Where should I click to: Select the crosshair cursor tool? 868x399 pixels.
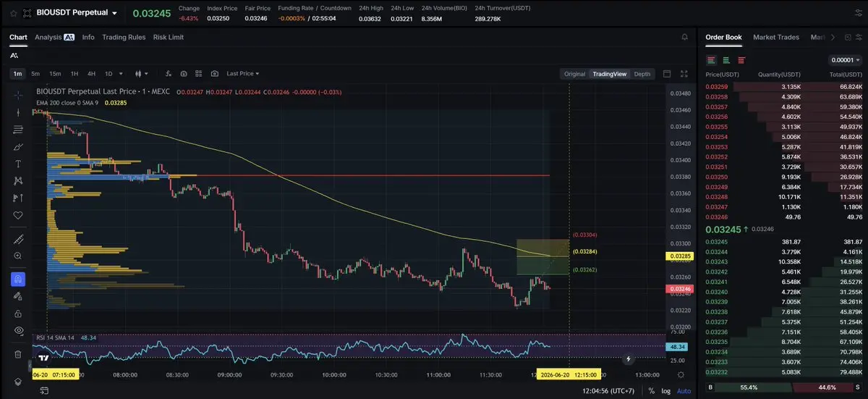coord(18,95)
